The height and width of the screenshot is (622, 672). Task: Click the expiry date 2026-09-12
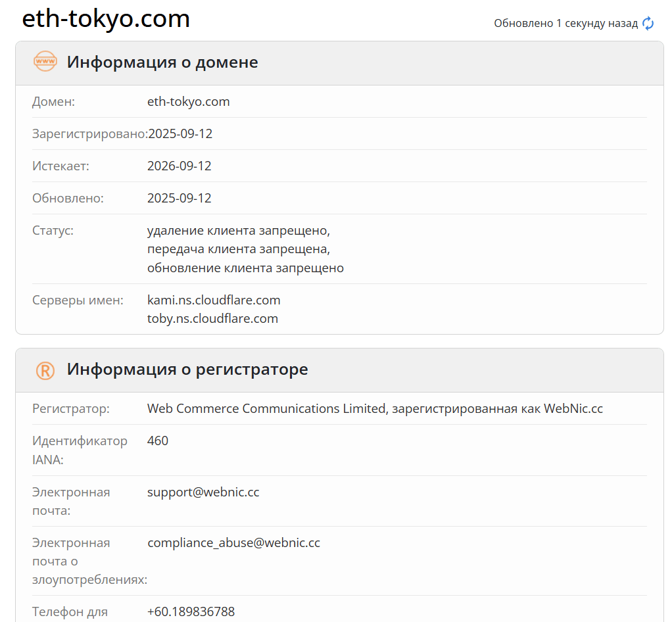pos(180,166)
